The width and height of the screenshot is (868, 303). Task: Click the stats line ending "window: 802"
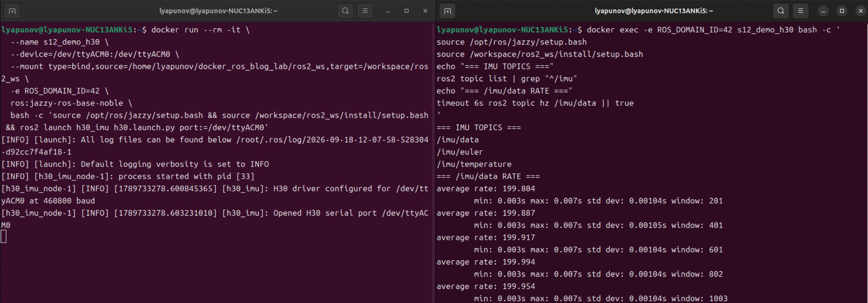pos(598,274)
